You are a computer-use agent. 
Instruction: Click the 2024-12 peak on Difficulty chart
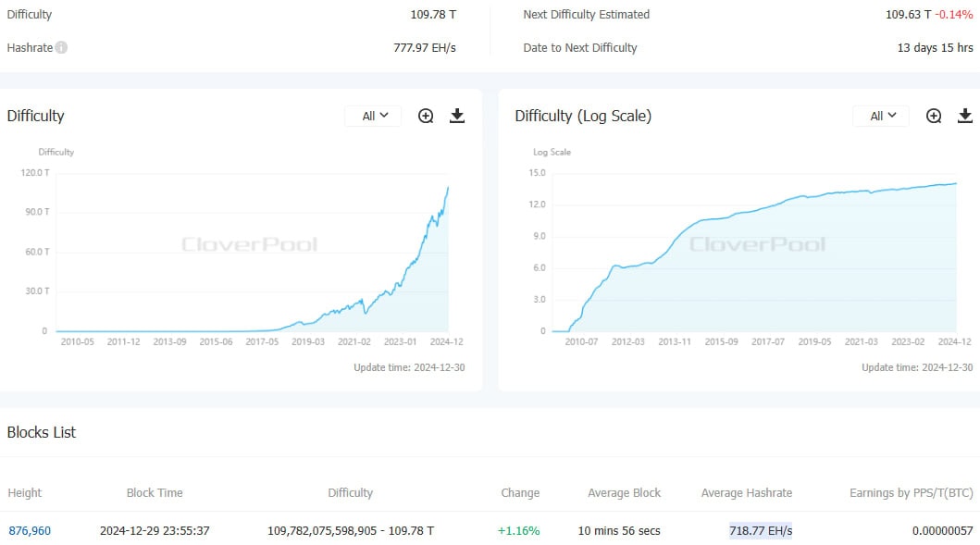(x=448, y=188)
